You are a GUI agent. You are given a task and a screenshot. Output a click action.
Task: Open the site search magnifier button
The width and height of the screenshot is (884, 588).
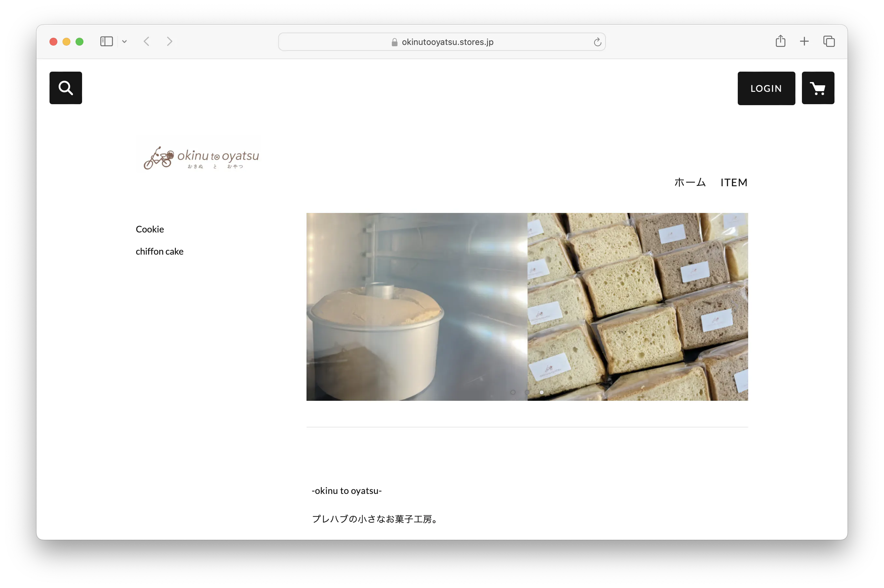[x=66, y=88]
